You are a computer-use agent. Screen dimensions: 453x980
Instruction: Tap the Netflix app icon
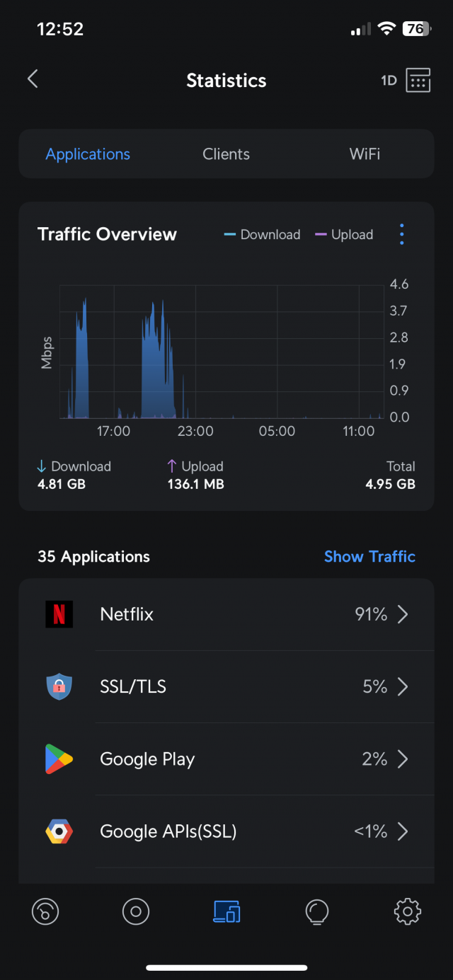59,614
